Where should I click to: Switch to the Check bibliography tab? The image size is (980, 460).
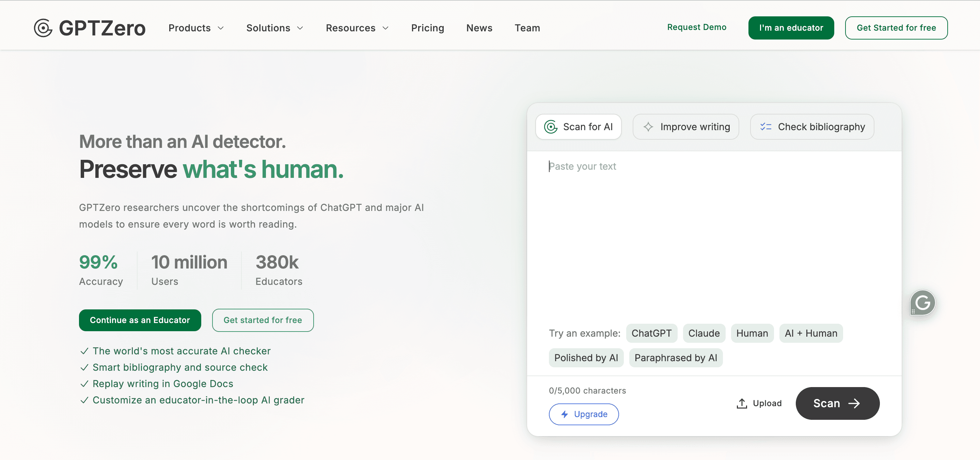(812, 127)
